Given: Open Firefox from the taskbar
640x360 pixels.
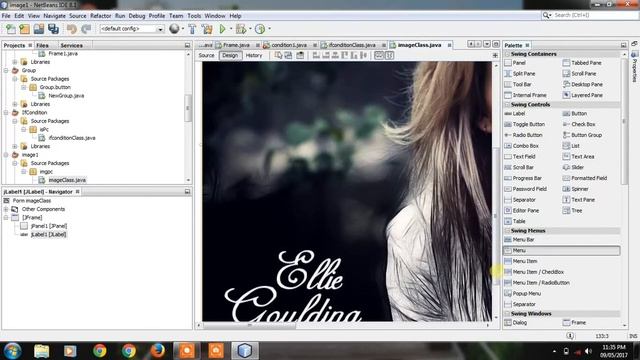Looking at the screenshot, I should click(x=158, y=351).
